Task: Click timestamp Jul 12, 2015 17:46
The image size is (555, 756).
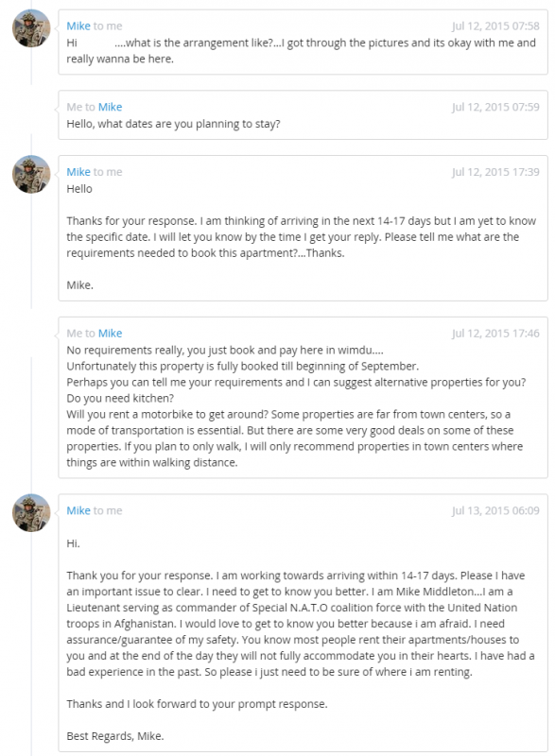Action: coord(495,334)
